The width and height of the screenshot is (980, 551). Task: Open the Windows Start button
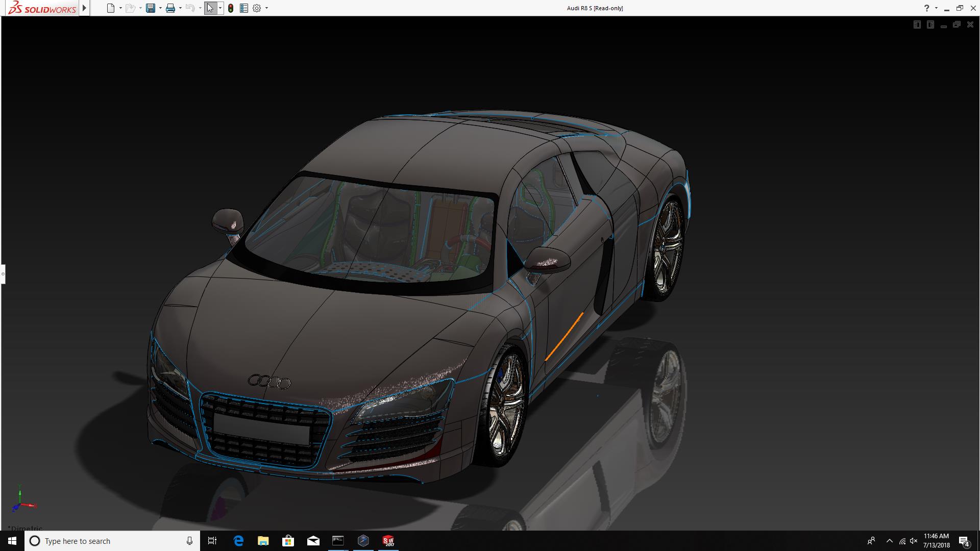[12, 541]
